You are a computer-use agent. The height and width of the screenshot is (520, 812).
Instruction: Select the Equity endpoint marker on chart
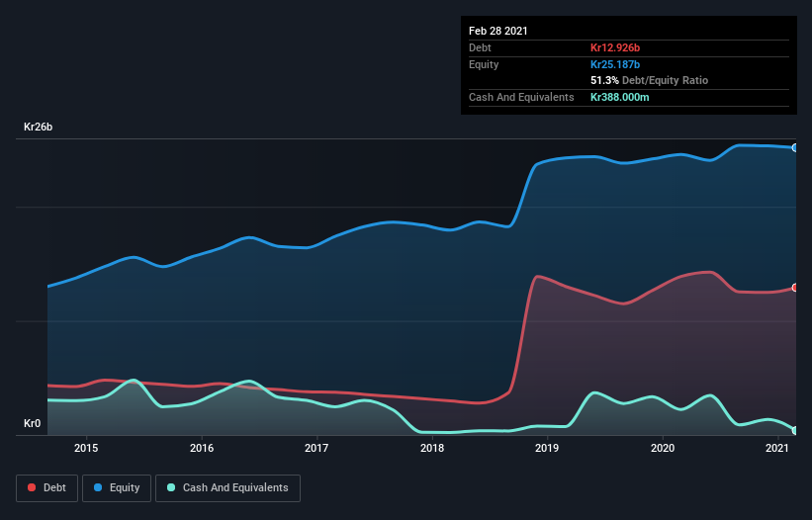(x=795, y=148)
